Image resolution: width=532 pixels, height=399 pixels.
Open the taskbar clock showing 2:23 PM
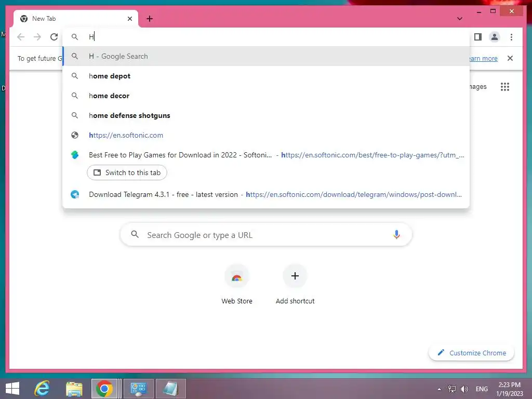[x=509, y=389]
